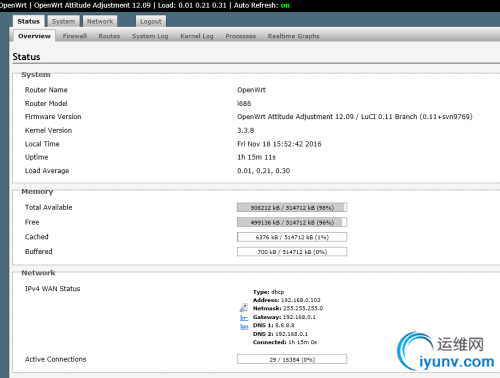Click the Free memory progress bar
Screen dimensions: 500x378
tap(292, 222)
